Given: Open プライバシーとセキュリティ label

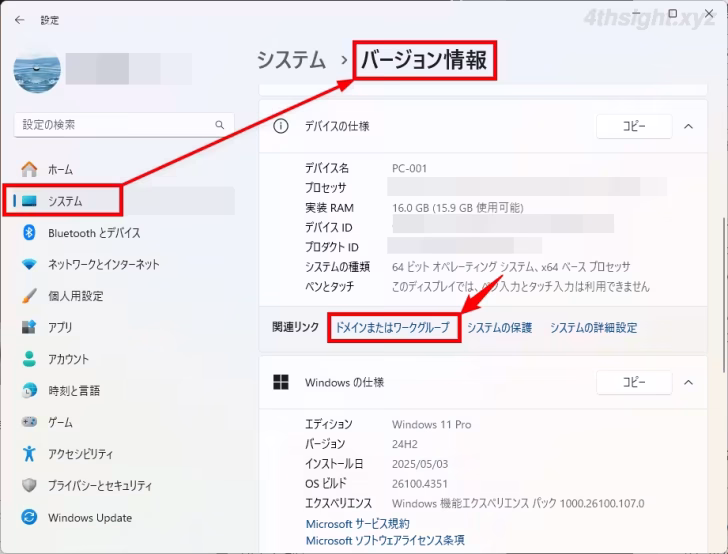Looking at the screenshot, I should tap(100, 485).
